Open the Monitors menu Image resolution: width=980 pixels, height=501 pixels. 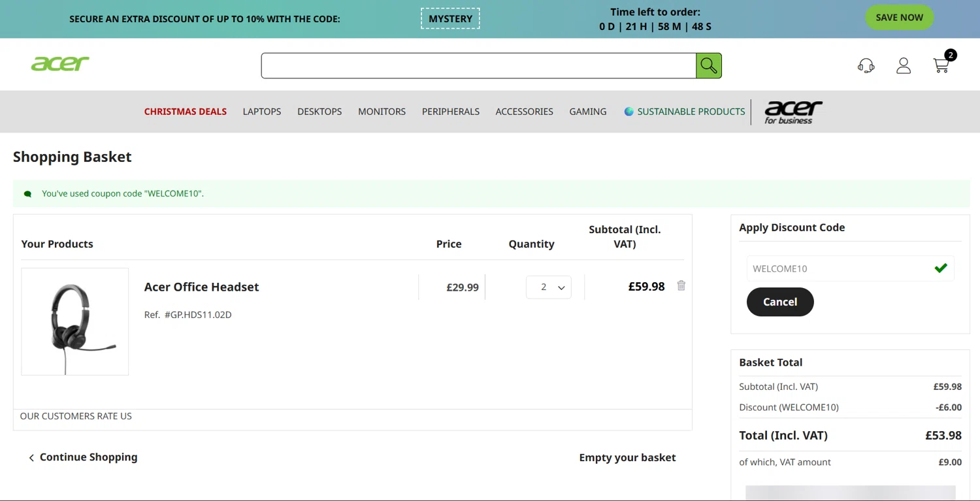click(382, 112)
